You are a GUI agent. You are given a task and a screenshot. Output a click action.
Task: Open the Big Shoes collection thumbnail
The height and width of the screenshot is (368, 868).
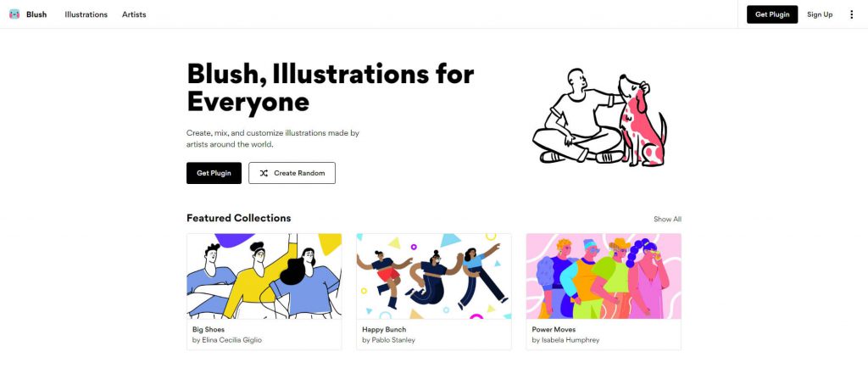click(x=264, y=276)
